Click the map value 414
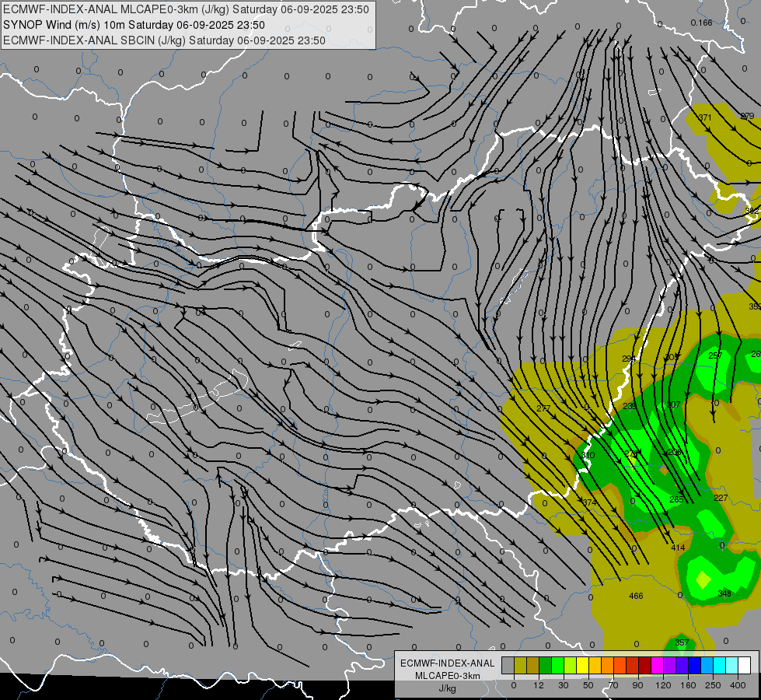The image size is (761, 700). pos(678,548)
